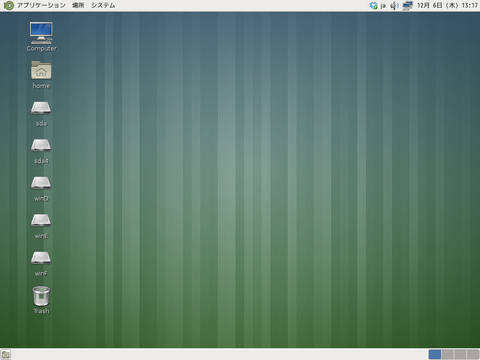Switch to the third workspace

tap(460, 354)
